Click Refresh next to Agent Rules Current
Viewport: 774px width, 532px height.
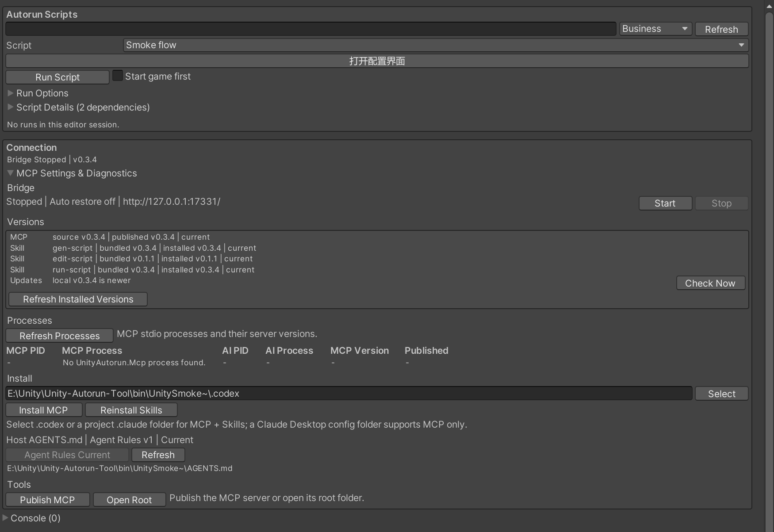pos(158,455)
